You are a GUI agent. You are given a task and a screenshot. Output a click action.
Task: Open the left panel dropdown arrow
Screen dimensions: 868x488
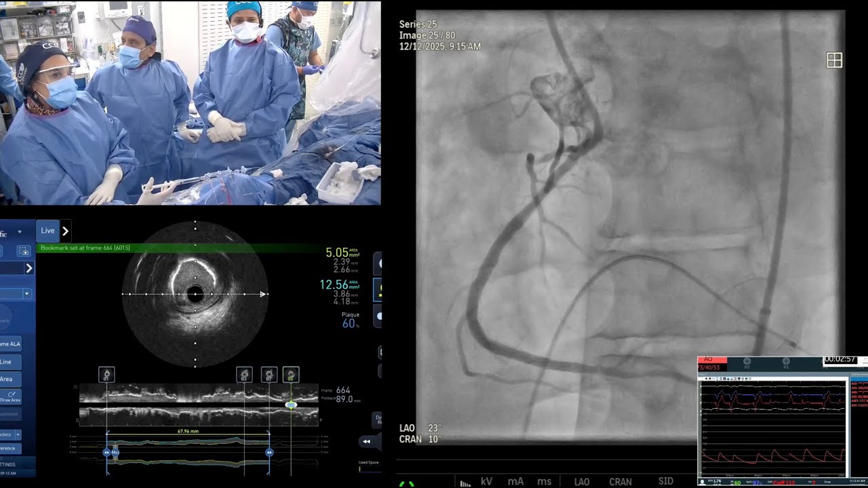pyautogui.click(x=26, y=294)
